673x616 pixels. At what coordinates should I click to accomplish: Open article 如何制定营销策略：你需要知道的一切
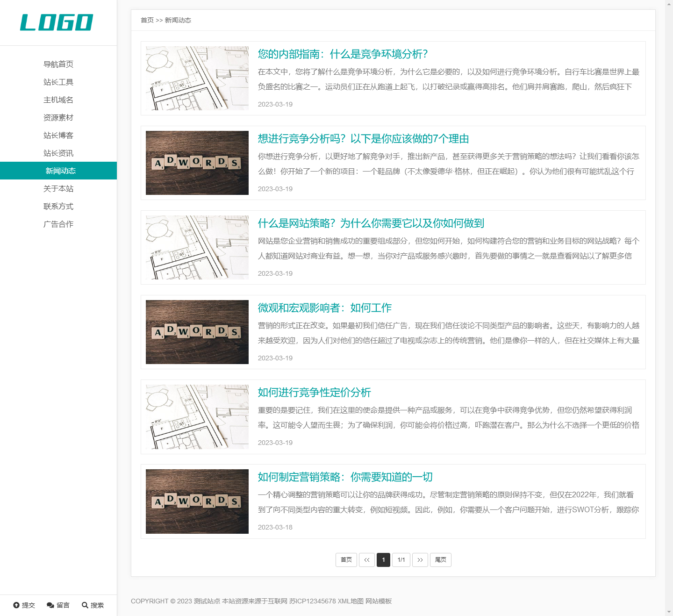click(x=345, y=477)
